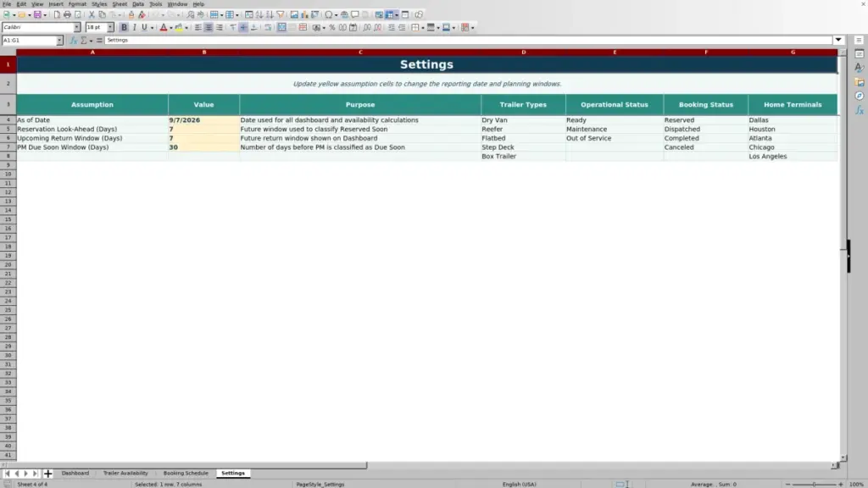Select the column F header
The image size is (868, 488).
(x=706, y=52)
